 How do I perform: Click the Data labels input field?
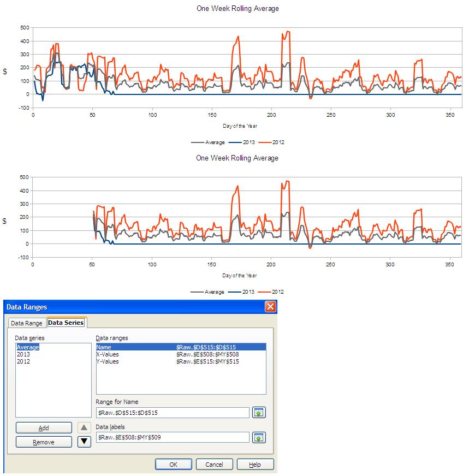click(173, 437)
